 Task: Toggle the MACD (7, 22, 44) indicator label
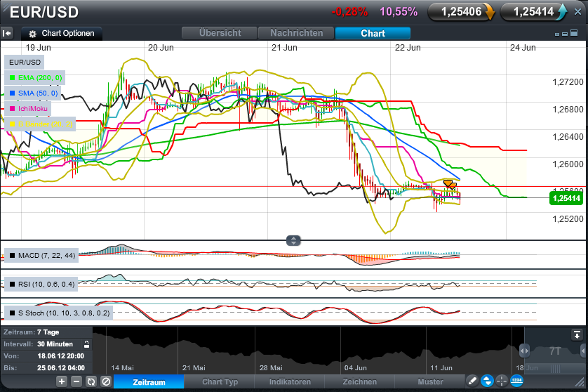41,255
